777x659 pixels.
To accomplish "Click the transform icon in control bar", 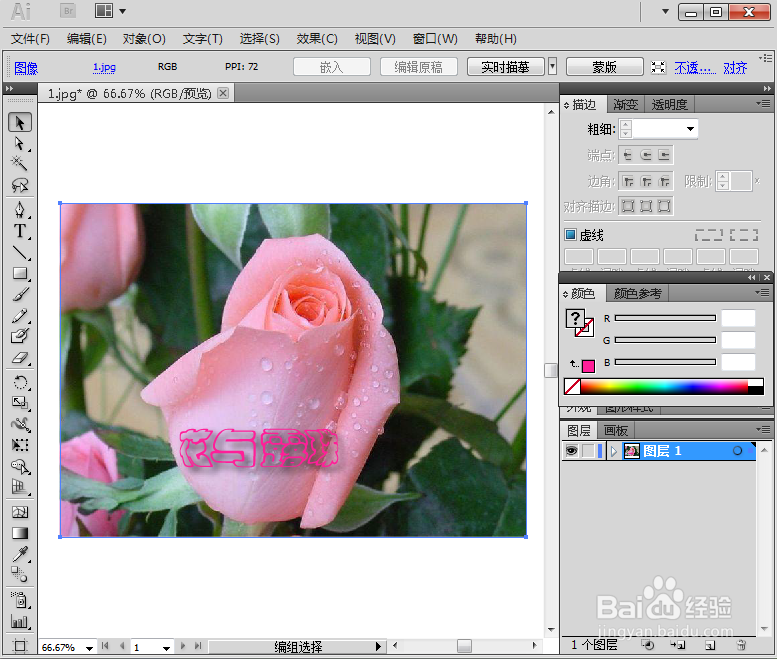I will 658,67.
